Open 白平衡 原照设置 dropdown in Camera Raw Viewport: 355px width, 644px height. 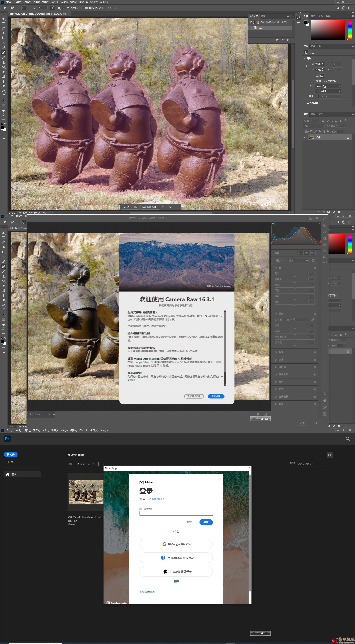[297, 320]
